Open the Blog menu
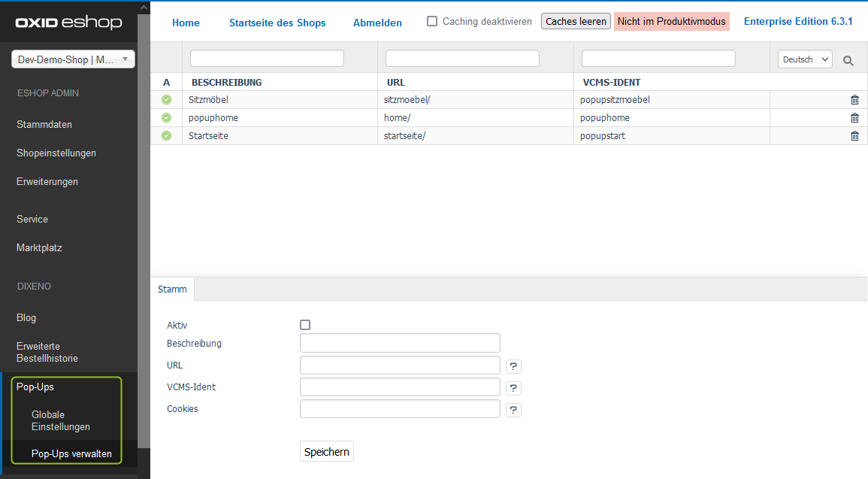The image size is (868, 479). [x=26, y=318]
